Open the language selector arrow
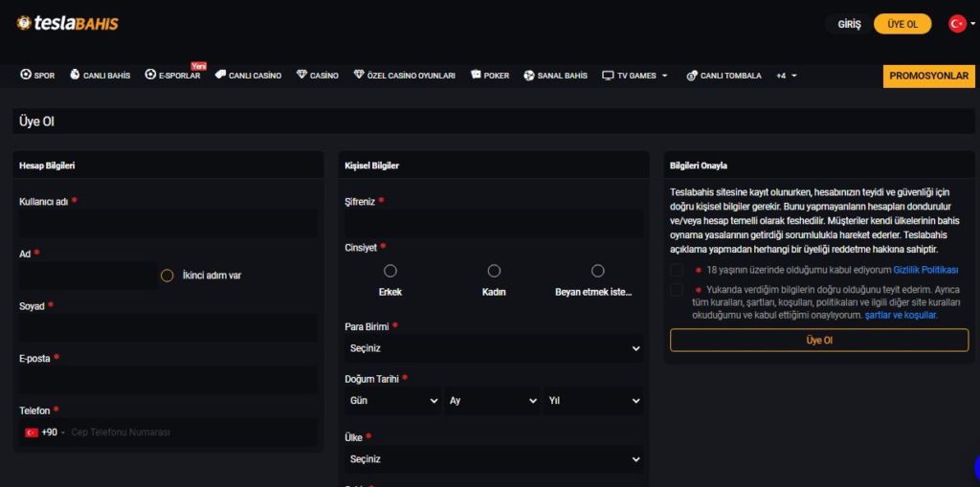 (x=972, y=24)
